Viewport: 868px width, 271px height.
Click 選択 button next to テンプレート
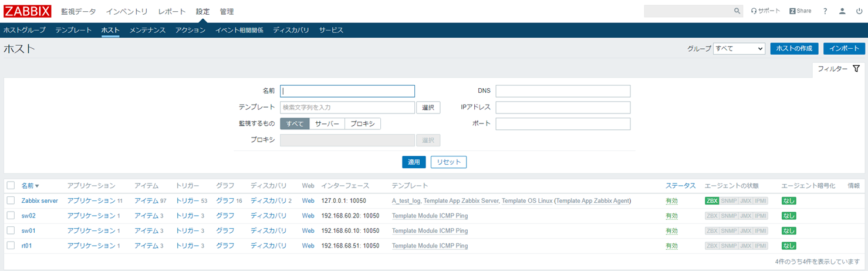pyautogui.click(x=428, y=108)
